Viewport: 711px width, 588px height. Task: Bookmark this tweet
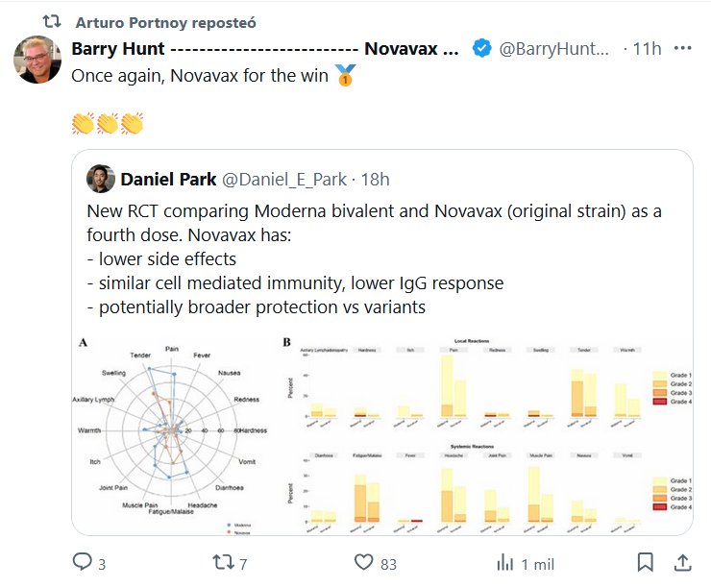[647, 561]
